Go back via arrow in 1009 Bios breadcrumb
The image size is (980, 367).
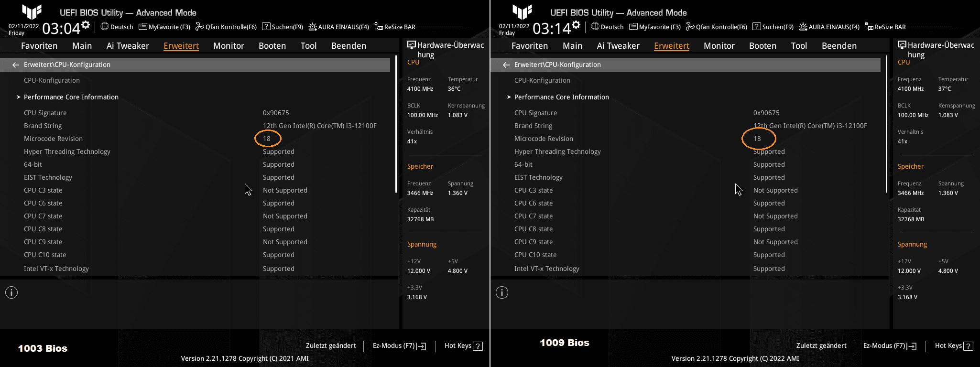(506, 65)
